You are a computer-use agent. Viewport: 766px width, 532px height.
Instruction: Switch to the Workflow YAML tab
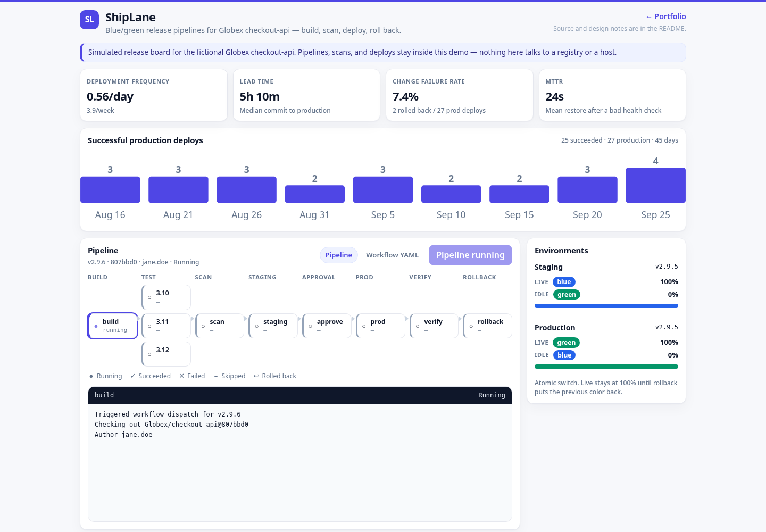click(x=393, y=255)
